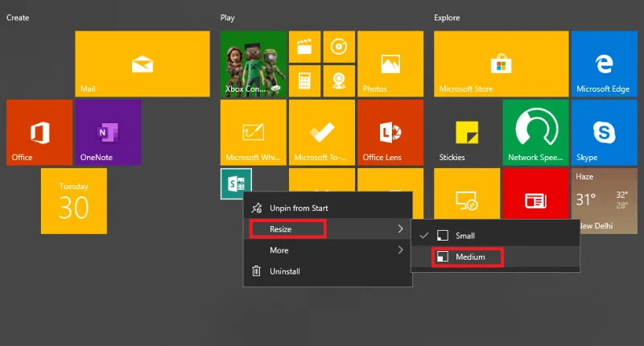
Task: Open the Camera webcam small tile
Action: point(339,81)
